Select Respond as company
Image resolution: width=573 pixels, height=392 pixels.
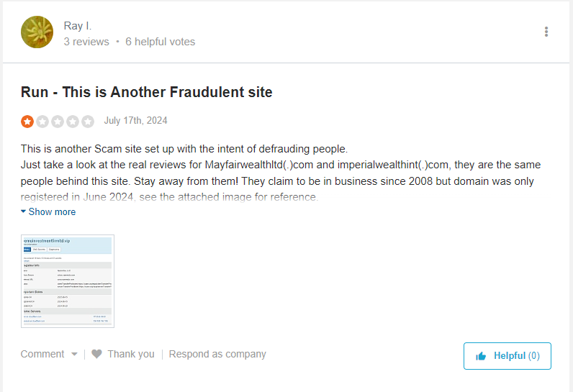click(217, 354)
